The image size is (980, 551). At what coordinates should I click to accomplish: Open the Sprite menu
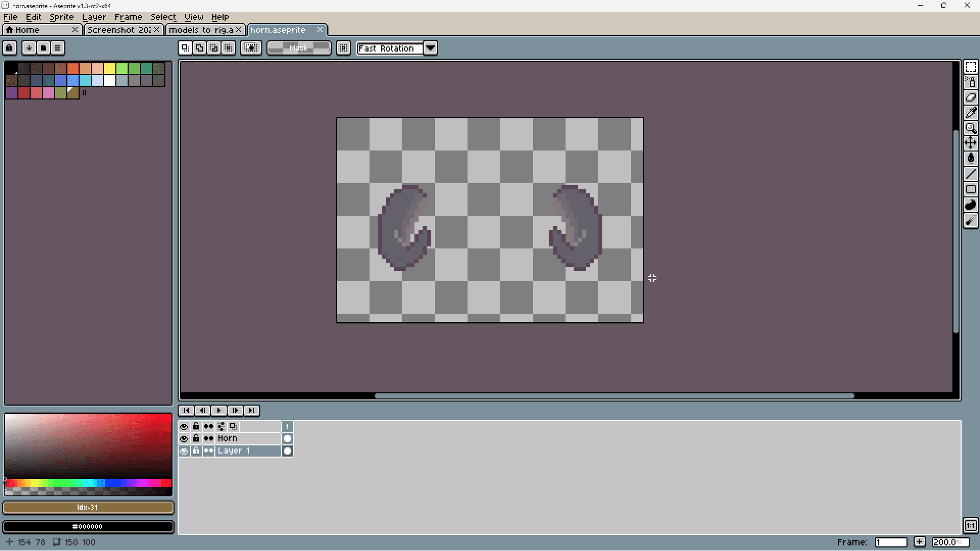[x=61, y=17]
